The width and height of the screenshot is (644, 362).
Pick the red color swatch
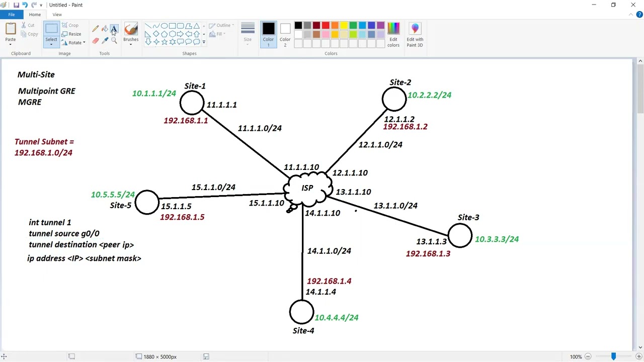click(326, 25)
